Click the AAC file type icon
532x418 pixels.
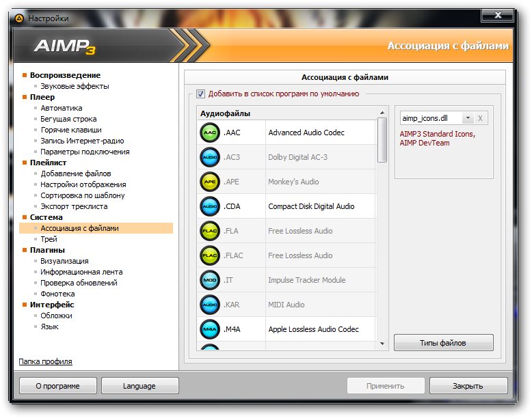tap(209, 133)
